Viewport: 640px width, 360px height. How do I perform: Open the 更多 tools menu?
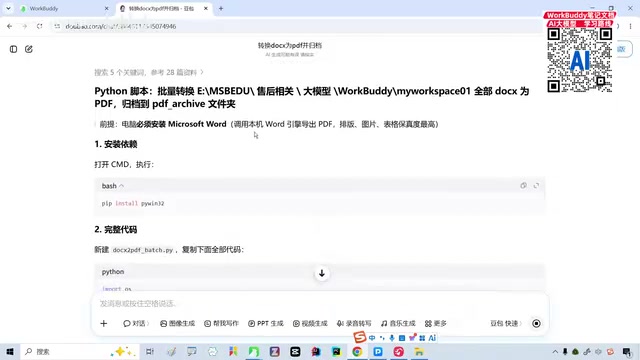click(436, 324)
